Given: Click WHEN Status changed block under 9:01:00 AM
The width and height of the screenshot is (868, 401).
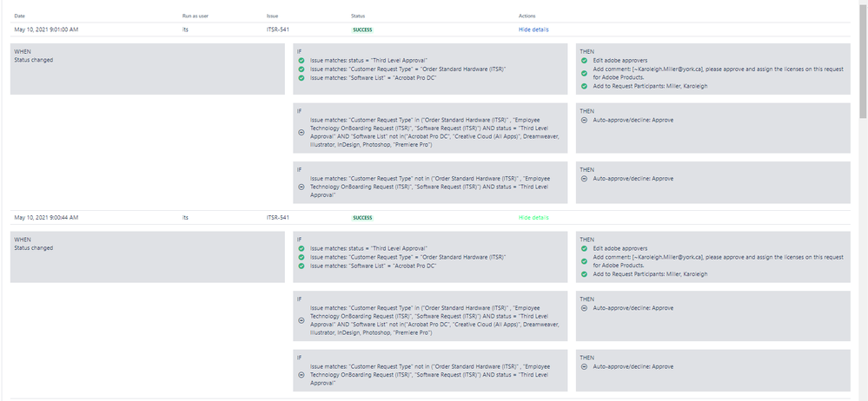Looking at the screenshot, I should [x=147, y=69].
